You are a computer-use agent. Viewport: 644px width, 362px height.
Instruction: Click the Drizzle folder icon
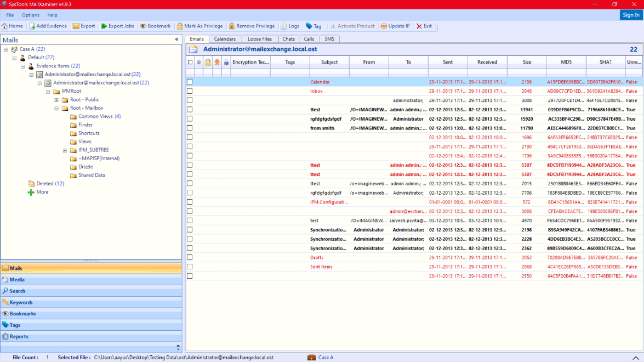click(x=73, y=167)
